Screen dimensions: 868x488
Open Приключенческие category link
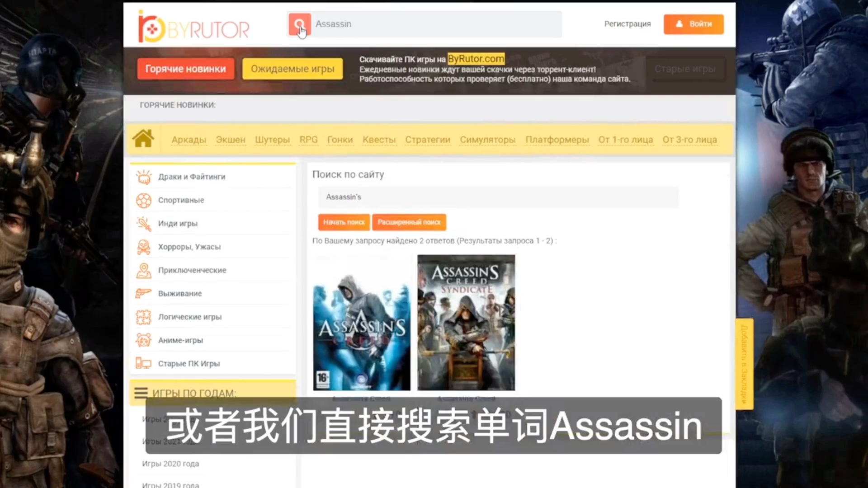coord(192,270)
